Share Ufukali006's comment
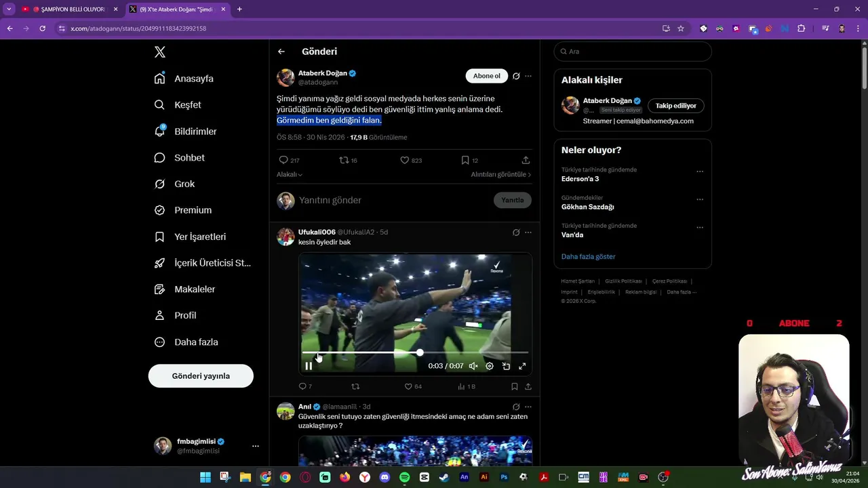The image size is (868, 488). 528,386
